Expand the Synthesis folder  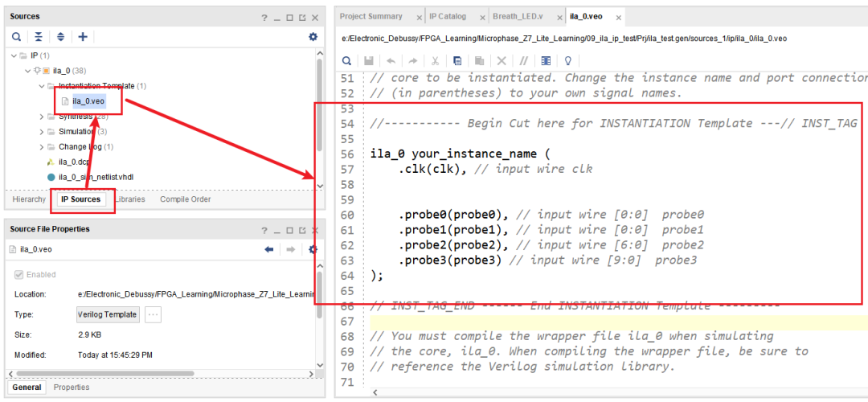coord(42,117)
